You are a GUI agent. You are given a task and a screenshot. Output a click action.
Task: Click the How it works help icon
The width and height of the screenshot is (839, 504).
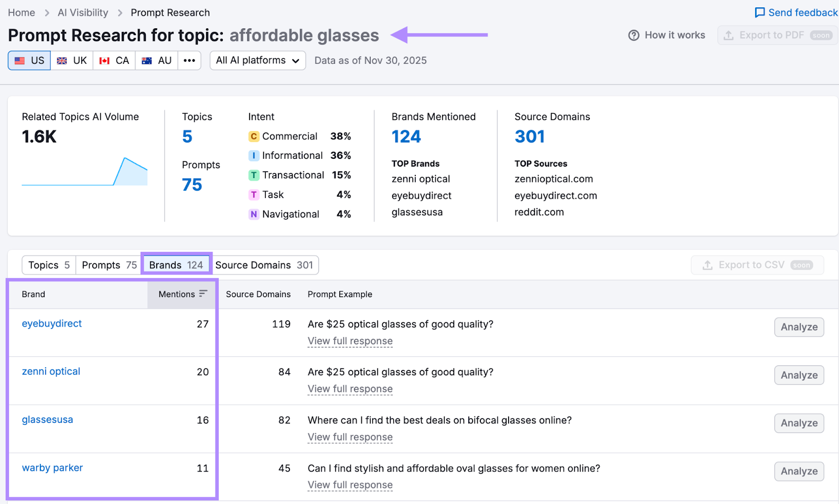pos(634,35)
